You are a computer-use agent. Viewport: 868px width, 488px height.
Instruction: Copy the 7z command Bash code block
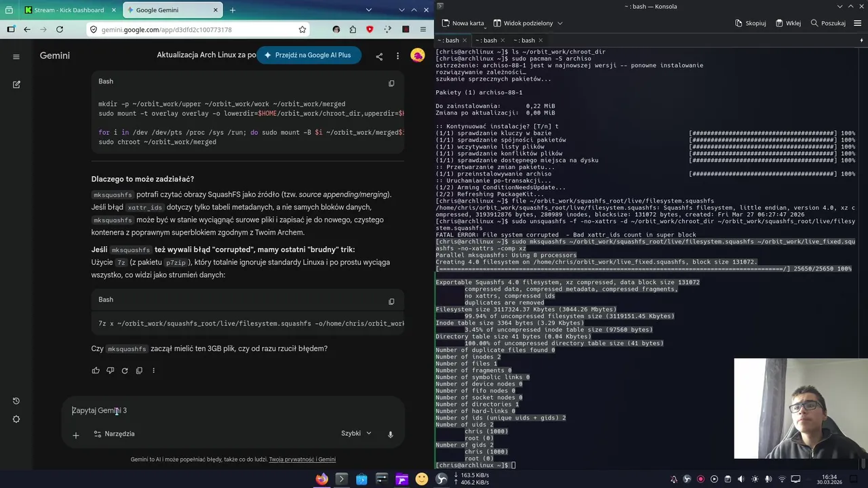[391, 302]
